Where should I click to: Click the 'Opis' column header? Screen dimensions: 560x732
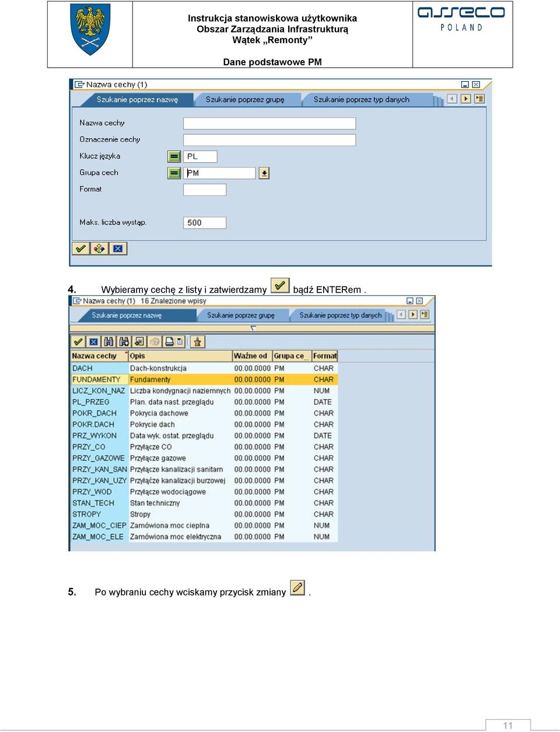pos(180,356)
